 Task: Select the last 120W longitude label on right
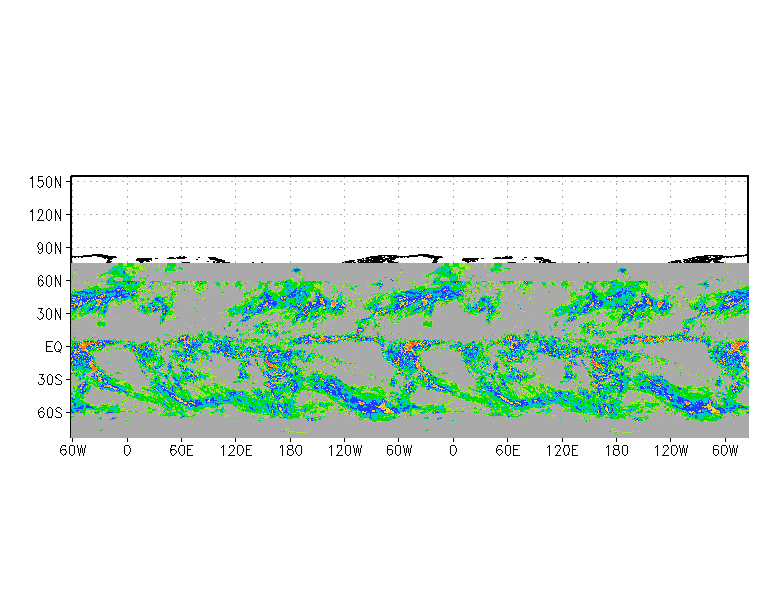pos(670,450)
